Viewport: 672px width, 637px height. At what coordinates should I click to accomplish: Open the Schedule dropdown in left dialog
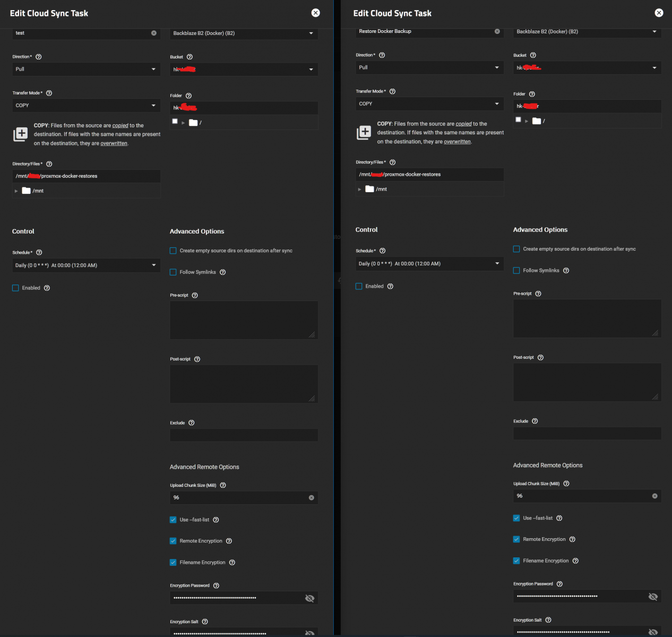pyautogui.click(x=87, y=265)
